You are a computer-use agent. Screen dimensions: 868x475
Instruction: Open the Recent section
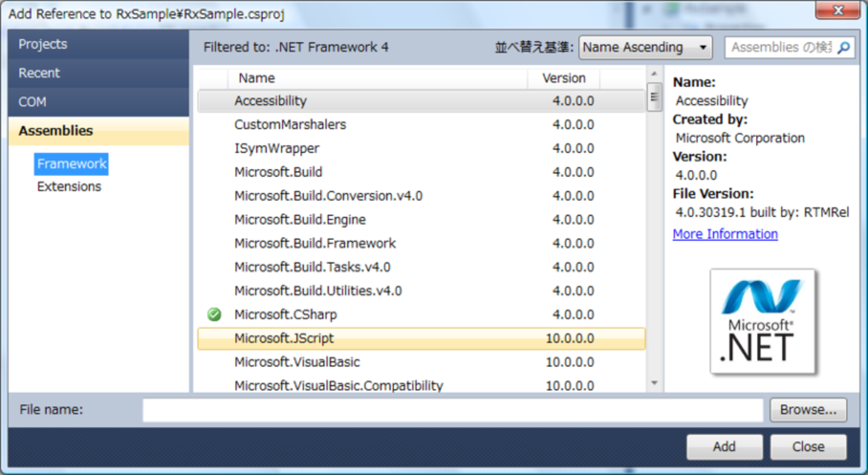coord(99,73)
